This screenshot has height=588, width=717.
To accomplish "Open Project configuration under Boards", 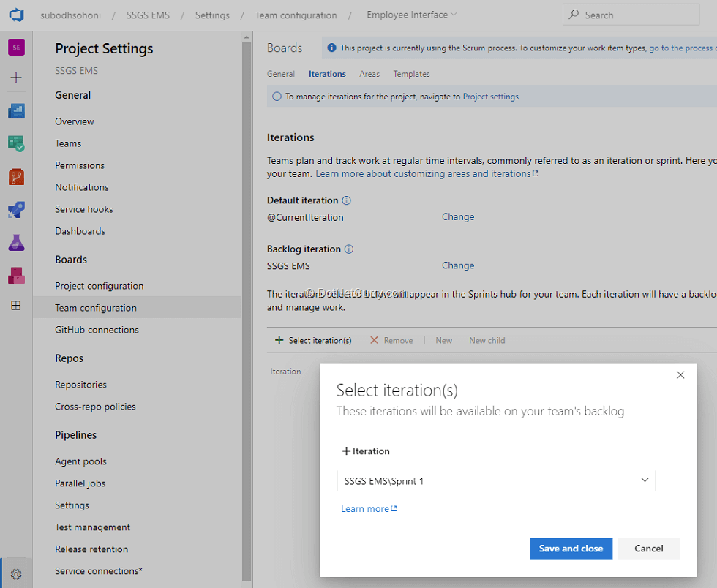I will click(x=100, y=286).
